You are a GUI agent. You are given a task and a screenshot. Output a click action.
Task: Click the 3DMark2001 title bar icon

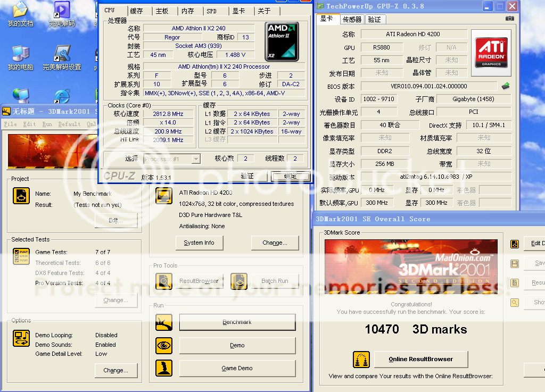[x=6, y=111]
